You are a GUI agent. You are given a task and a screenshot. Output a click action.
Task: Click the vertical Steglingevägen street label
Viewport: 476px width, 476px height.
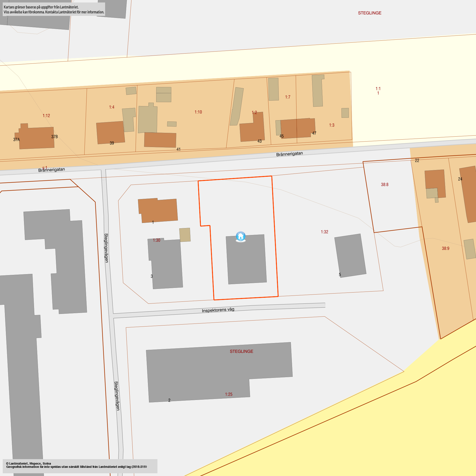point(106,248)
